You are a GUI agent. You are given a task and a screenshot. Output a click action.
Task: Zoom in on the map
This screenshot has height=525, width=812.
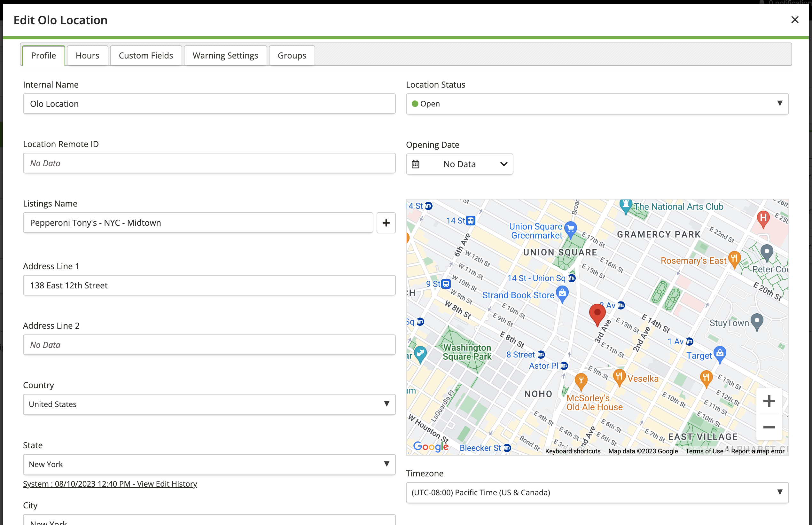pos(769,401)
